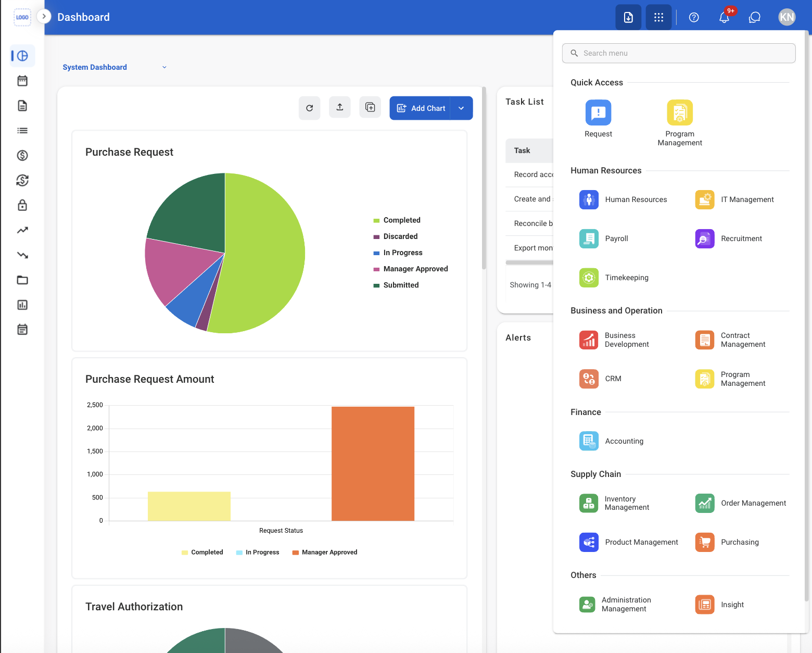This screenshot has height=653, width=812.
Task: Open Business Development module
Action: [614, 340]
